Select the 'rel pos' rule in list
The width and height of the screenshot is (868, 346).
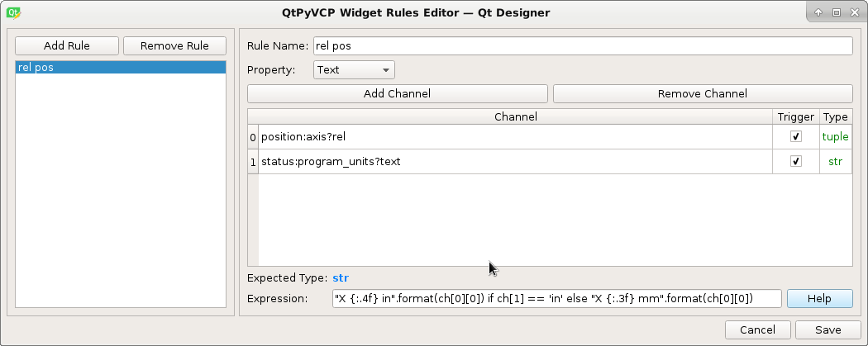coord(121,68)
